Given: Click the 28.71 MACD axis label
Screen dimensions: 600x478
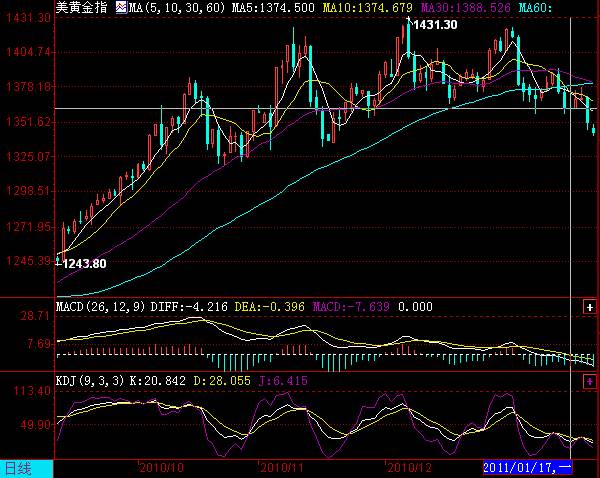Looking at the screenshot, I should click(x=35, y=316).
